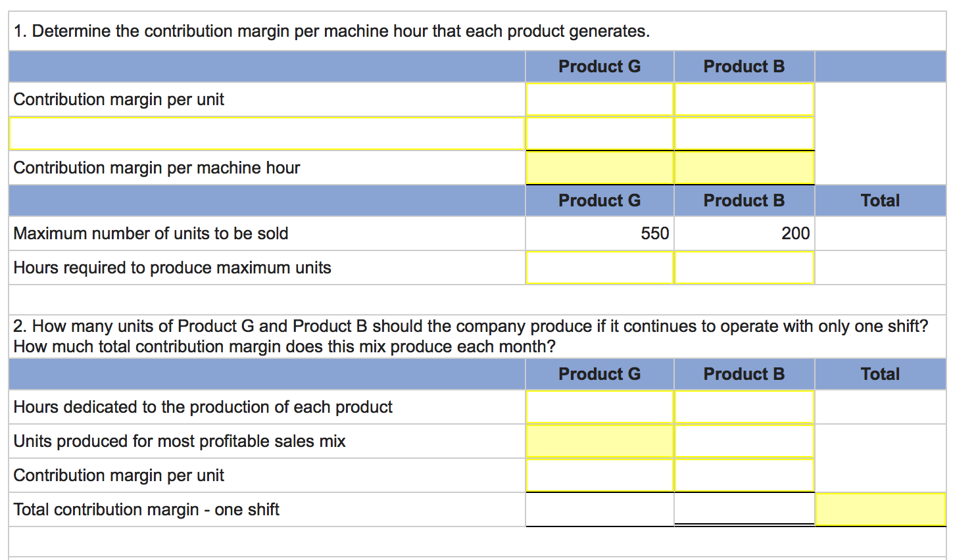Select Product G contribution margin per unit in question 2

(x=599, y=475)
